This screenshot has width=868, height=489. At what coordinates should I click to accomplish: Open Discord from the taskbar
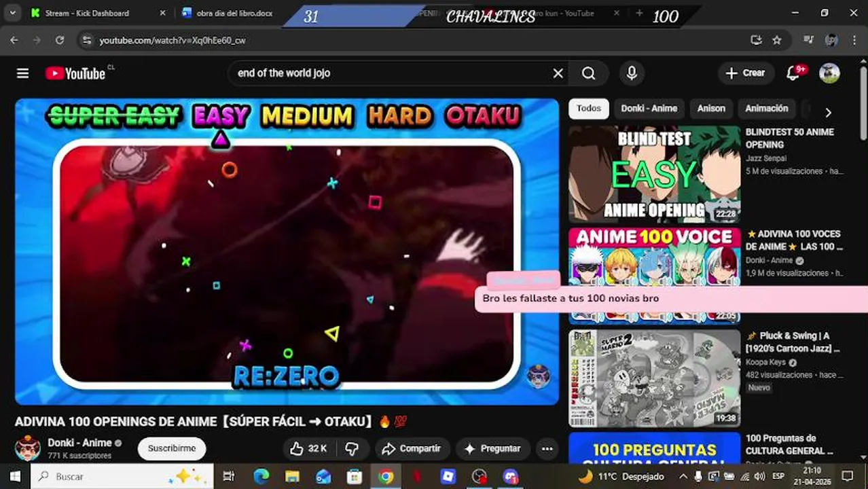pos(511,477)
